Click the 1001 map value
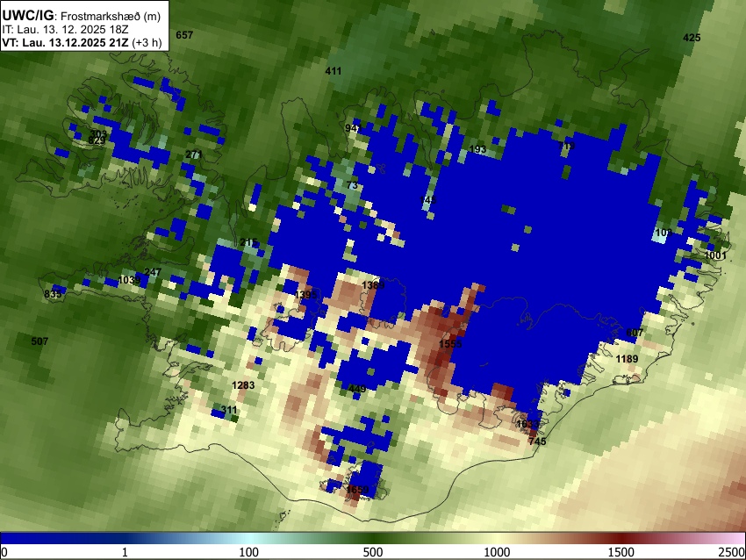This screenshot has width=746, height=560. pyautogui.click(x=715, y=256)
